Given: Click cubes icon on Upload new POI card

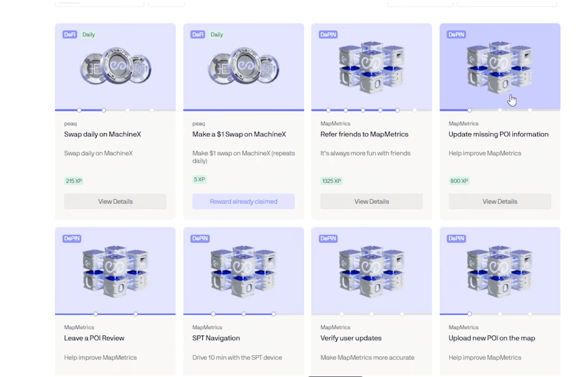Looking at the screenshot, I should pyautogui.click(x=500, y=271).
